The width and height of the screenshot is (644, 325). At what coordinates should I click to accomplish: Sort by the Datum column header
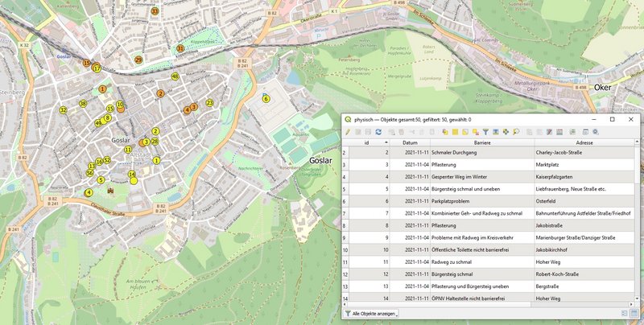tap(410, 142)
